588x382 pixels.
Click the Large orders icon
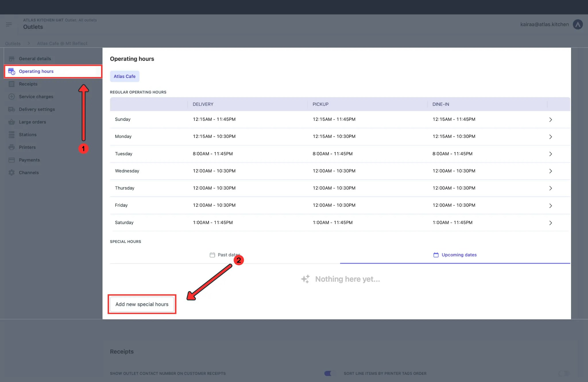click(x=12, y=122)
